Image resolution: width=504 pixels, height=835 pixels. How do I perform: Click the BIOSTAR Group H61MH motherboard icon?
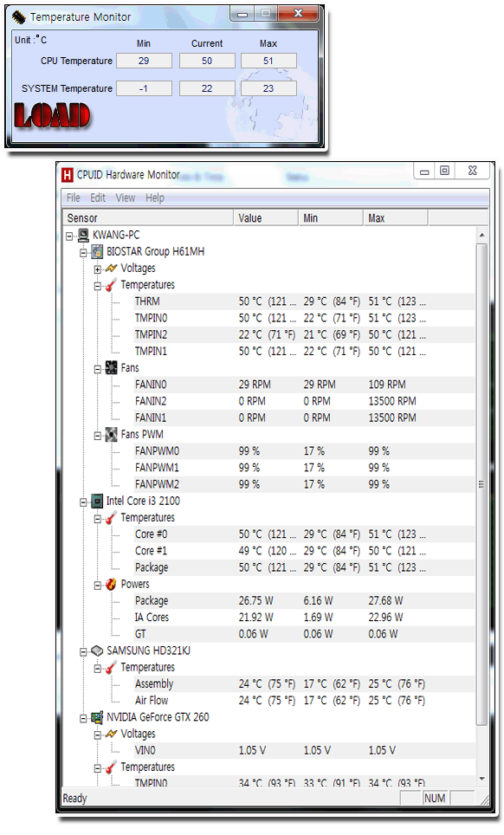(x=97, y=251)
